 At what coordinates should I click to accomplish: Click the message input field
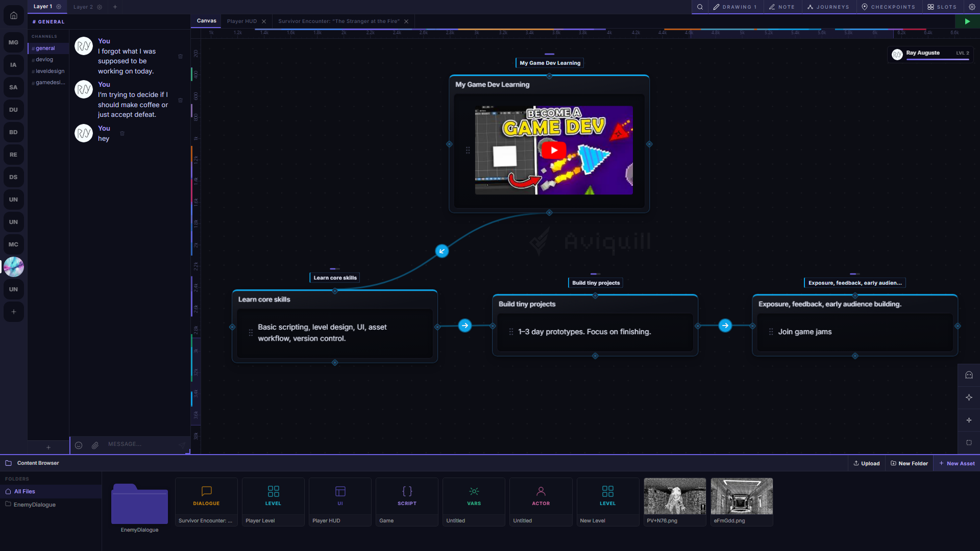click(x=140, y=444)
